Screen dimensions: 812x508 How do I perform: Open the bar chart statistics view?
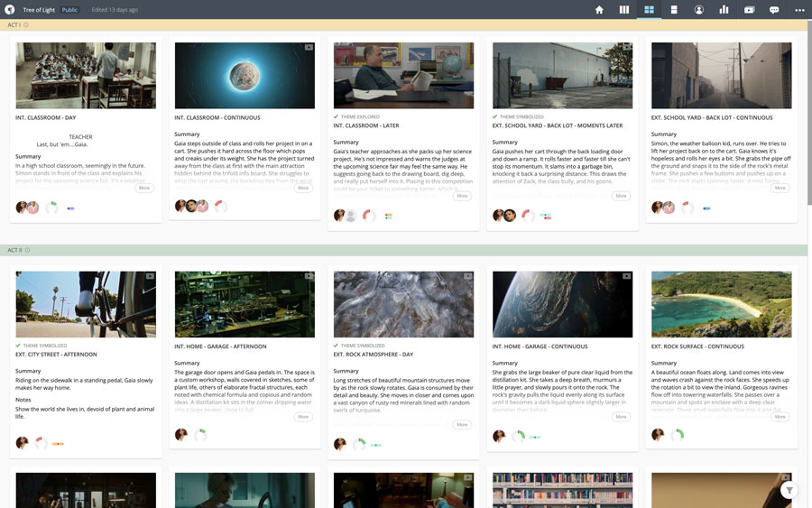tap(724, 9)
